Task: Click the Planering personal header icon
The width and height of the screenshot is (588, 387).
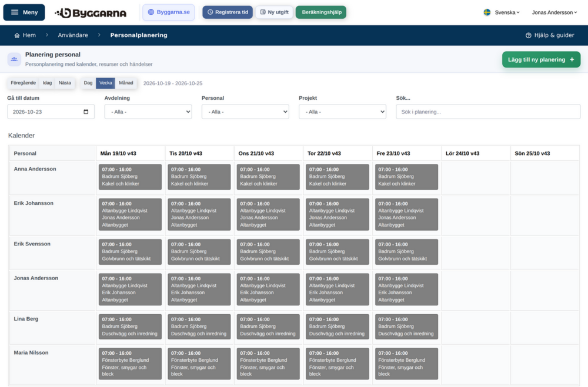Action: tap(14, 59)
